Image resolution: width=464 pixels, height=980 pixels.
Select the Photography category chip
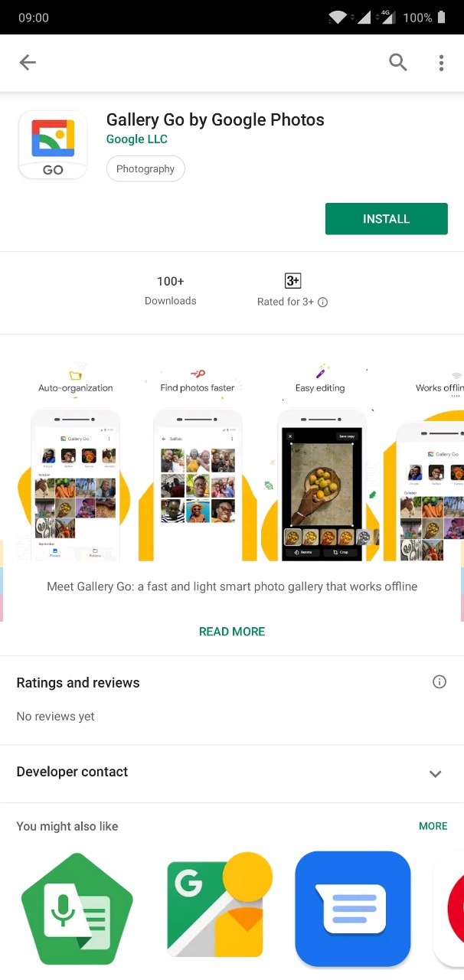145,168
